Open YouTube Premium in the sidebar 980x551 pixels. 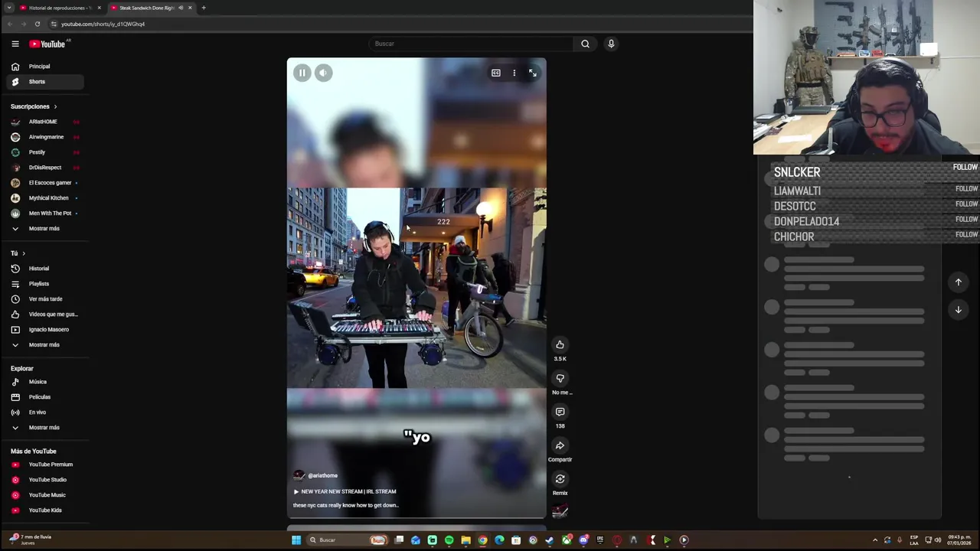tap(44, 465)
